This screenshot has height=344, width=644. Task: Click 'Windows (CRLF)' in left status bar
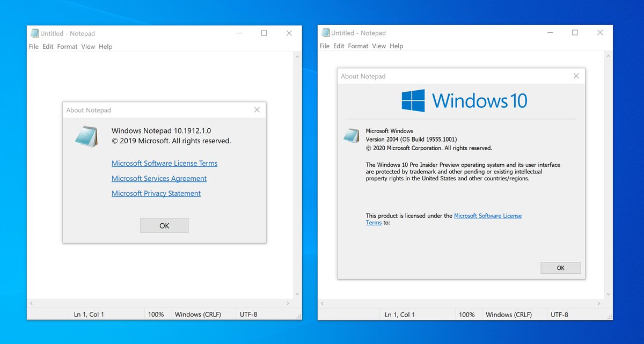click(197, 314)
